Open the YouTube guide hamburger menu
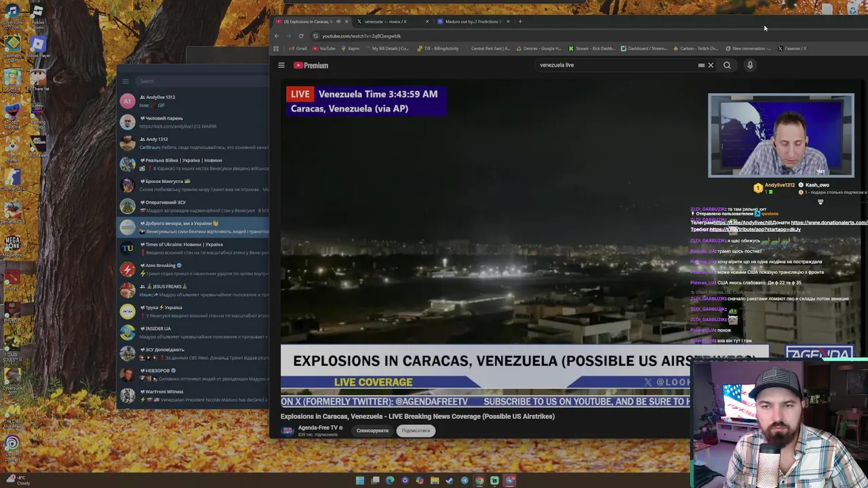The width and height of the screenshot is (868, 488). coord(281,65)
